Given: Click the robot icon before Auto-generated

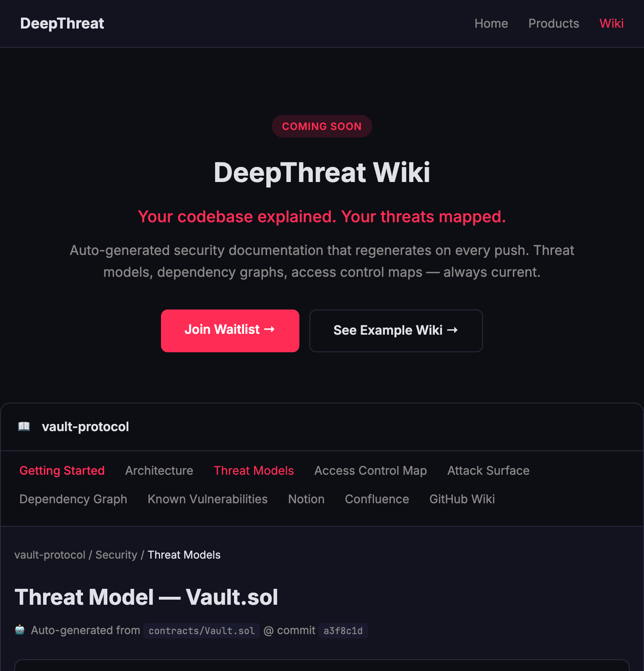Looking at the screenshot, I should click(20, 630).
